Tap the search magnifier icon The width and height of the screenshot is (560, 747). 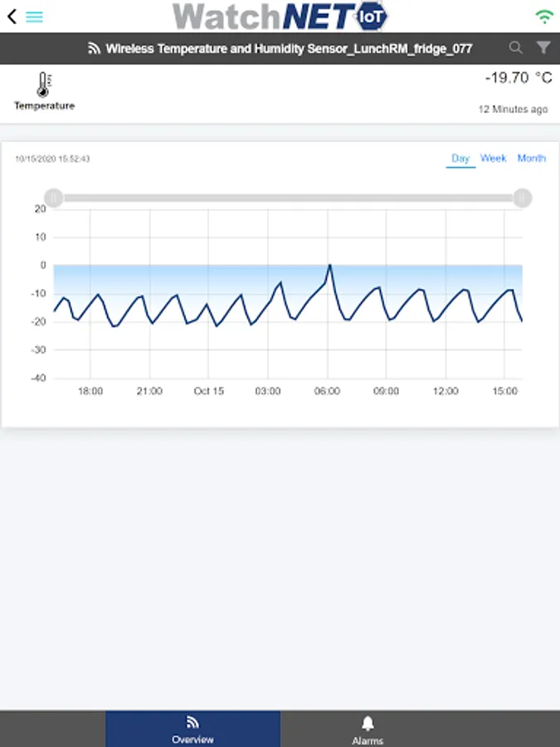pyautogui.click(x=516, y=48)
